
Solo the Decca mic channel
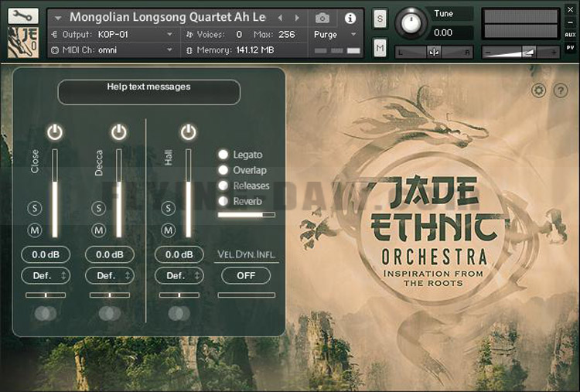tap(99, 208)
